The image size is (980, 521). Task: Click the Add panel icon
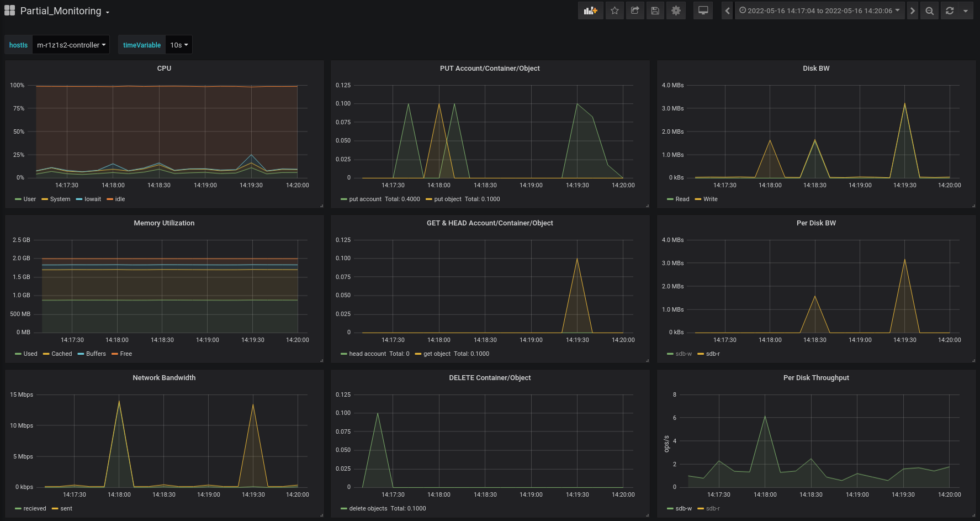[x=590, y=10]
